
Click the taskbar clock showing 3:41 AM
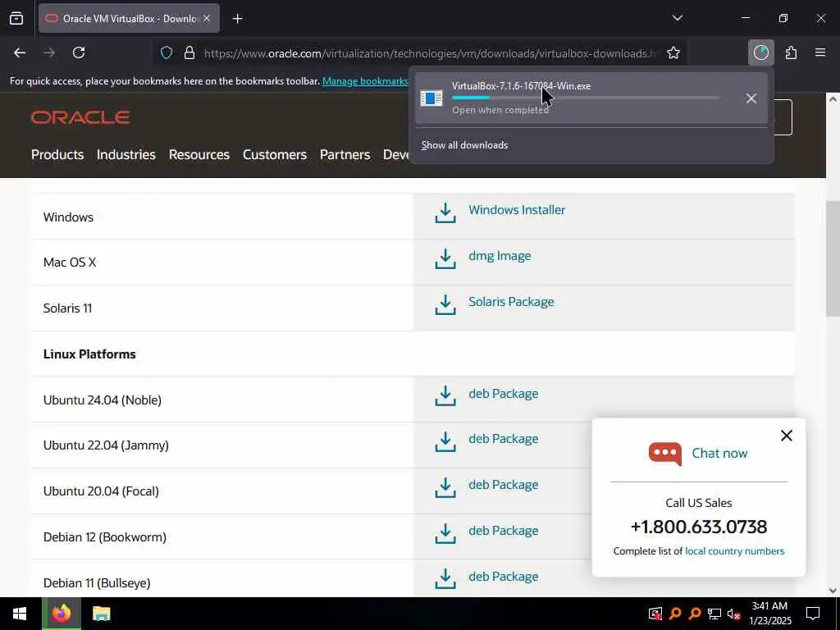pyautogui.click(x=769, y=614)
